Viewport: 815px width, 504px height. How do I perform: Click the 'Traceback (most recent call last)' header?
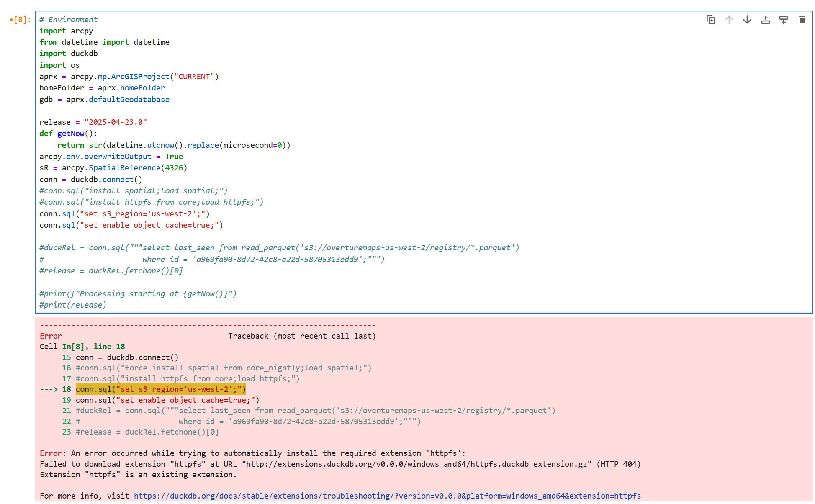[x=302, y=336]
